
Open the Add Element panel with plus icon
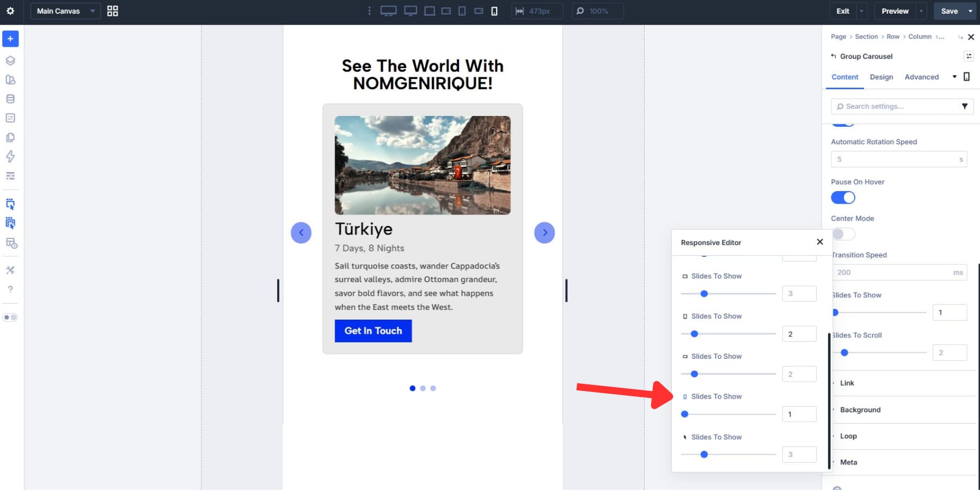point(10,39)
